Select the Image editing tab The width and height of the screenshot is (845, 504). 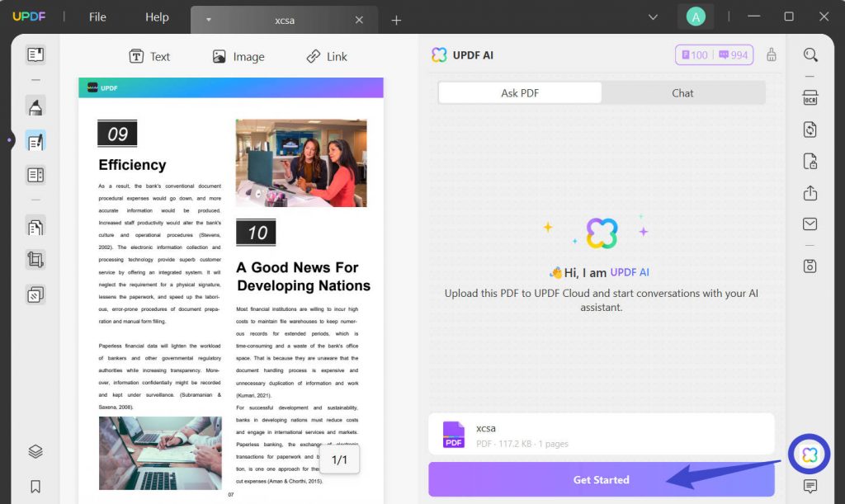pos(238,56)
